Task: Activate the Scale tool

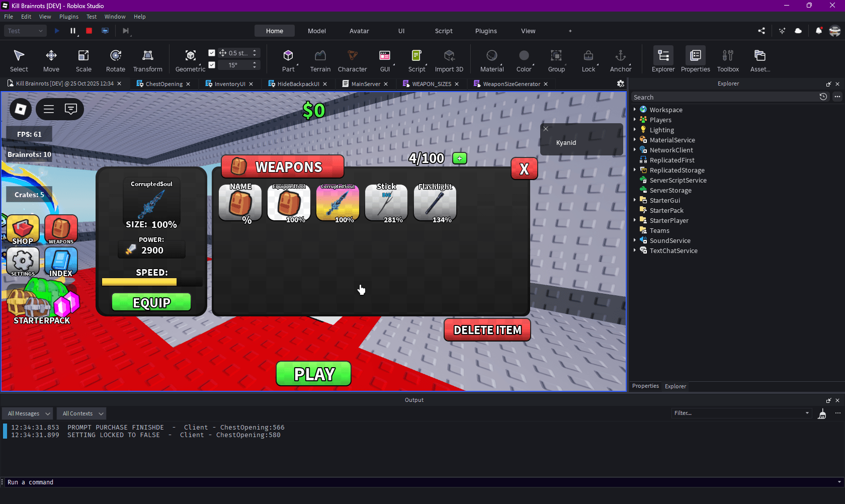Action: pos(83,60)
